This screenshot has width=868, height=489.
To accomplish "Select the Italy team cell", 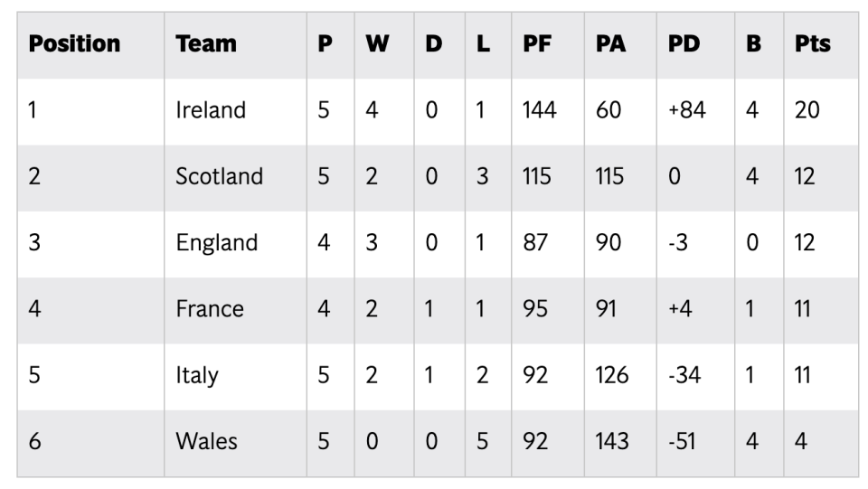I will (196, 375).
